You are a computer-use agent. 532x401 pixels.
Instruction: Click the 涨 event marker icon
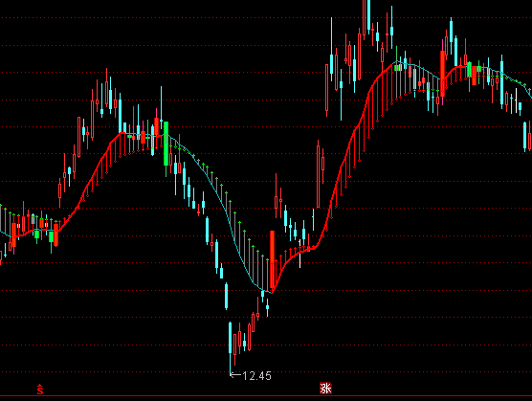point(325,389)
